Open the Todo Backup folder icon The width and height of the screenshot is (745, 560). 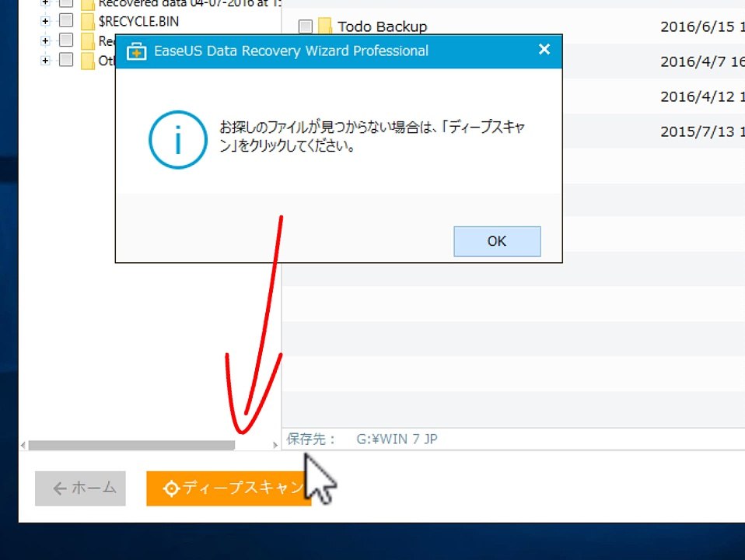[x=325, y=26]
